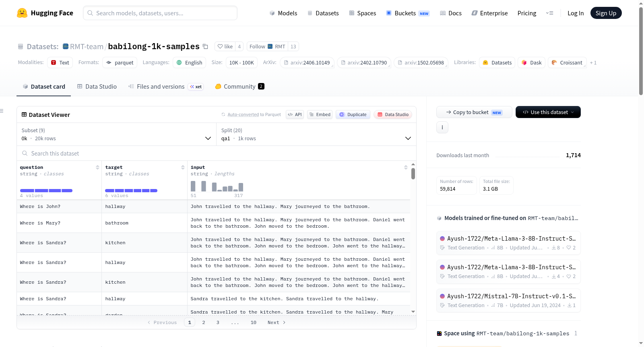Select the English language tag
Screen dimensions: 644x347
click(x=189, y=62)
